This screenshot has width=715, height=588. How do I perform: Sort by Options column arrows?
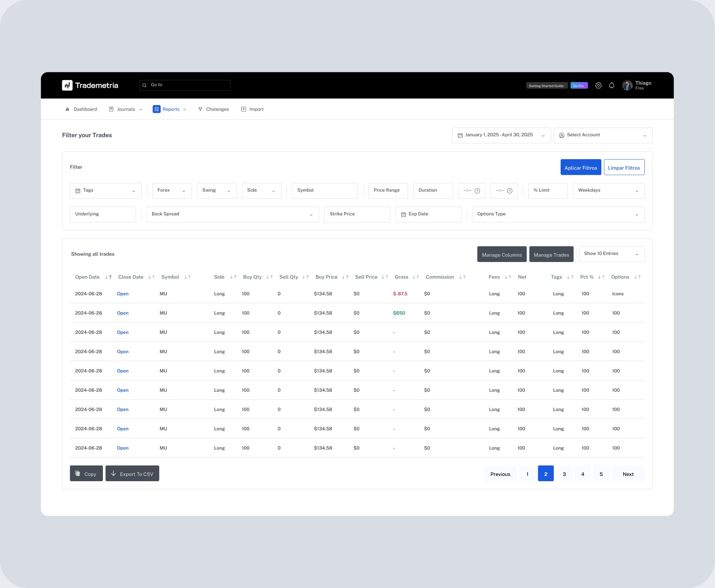638,277
